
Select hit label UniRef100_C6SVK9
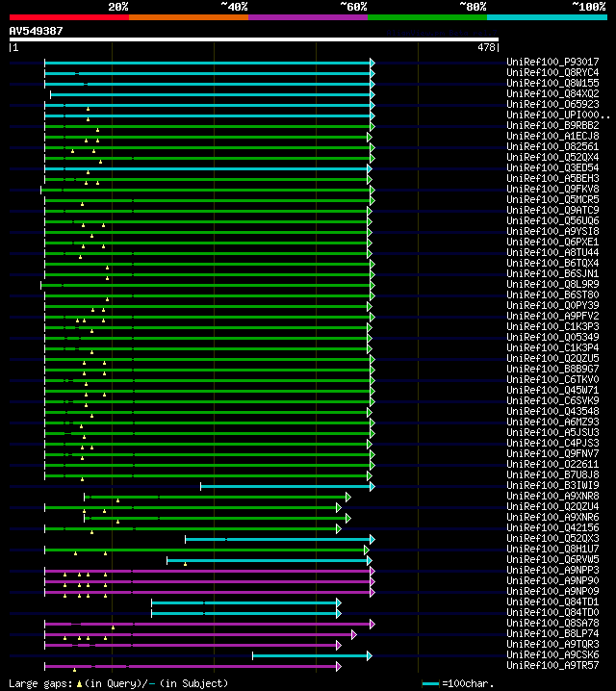pyautogui.click(x=552, y=400)
